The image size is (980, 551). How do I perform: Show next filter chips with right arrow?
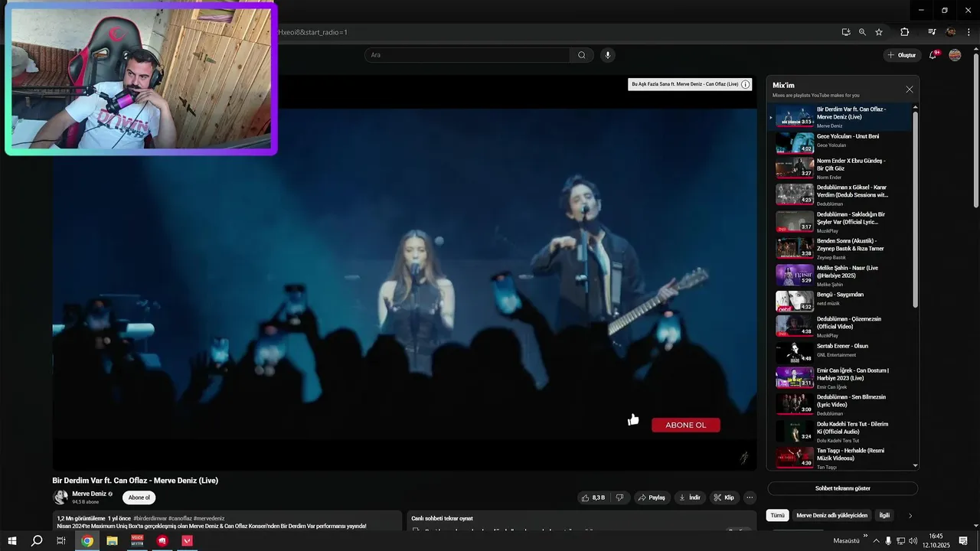pos(910,516)
